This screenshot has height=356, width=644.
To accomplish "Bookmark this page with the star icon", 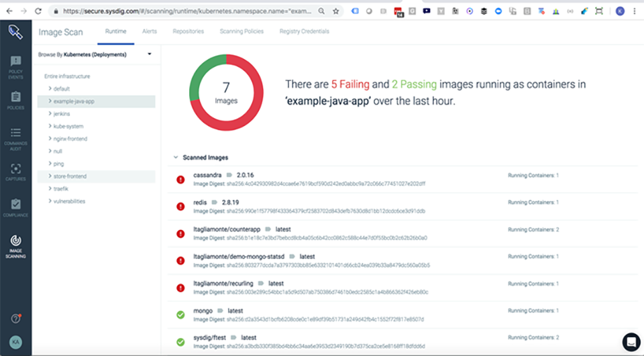I will tap(335, 11).
